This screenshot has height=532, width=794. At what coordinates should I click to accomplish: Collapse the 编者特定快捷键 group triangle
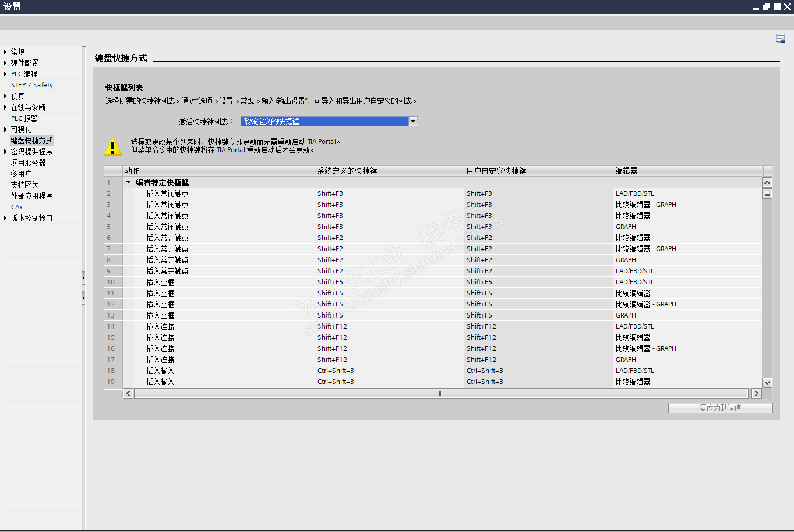[x=129, y=182]
